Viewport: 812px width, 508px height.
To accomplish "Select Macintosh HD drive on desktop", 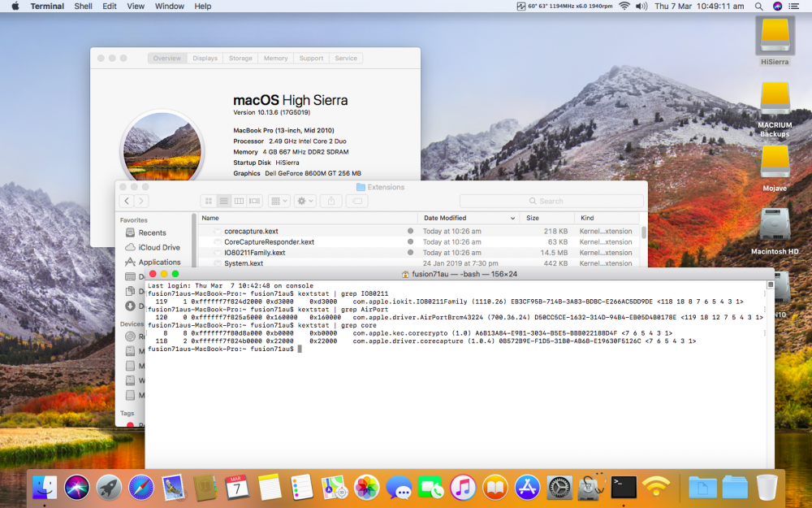I will 775,231.
